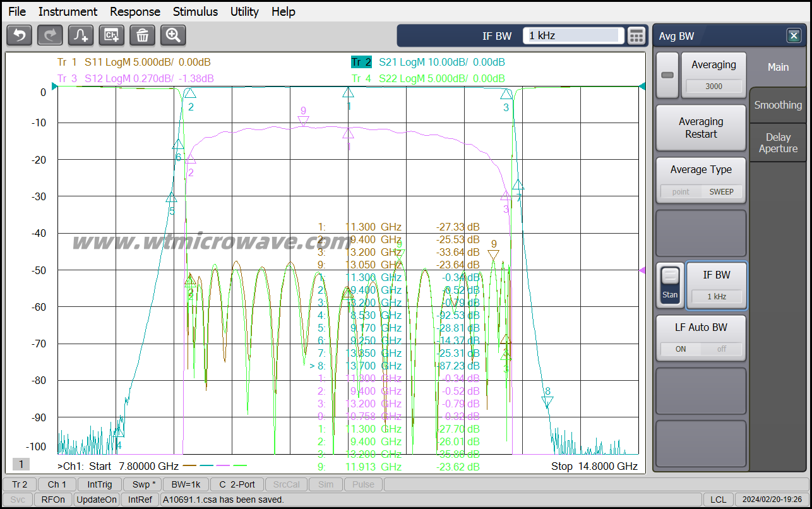The image size is (812, 509).
Task: Click the saved file status message
Action: tap(223, 500)
